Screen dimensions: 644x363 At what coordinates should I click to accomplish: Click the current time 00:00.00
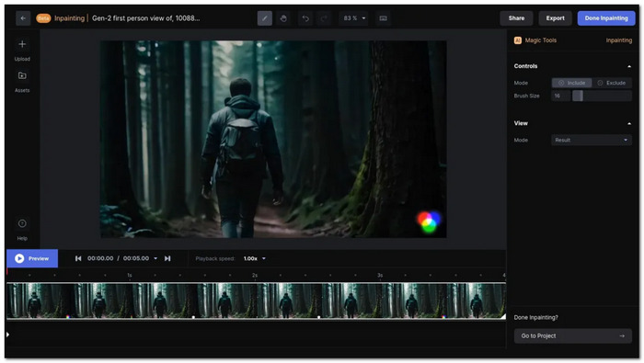(100, 258)
